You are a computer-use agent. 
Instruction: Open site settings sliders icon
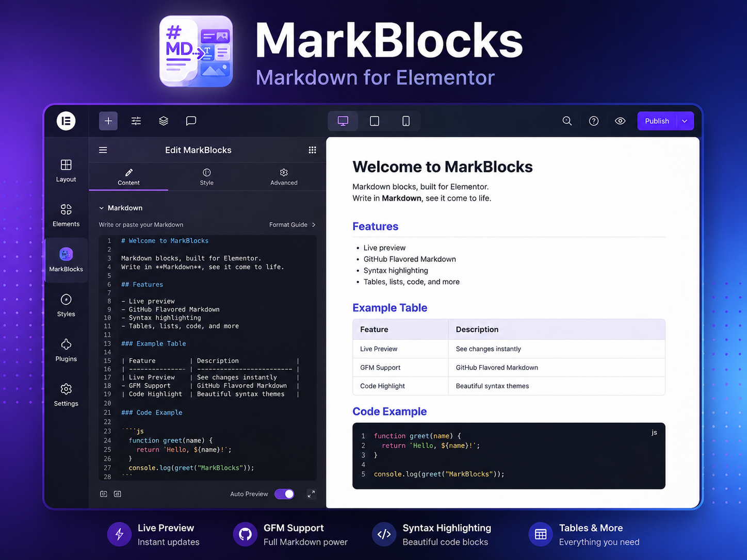click(x=136, y=121)
